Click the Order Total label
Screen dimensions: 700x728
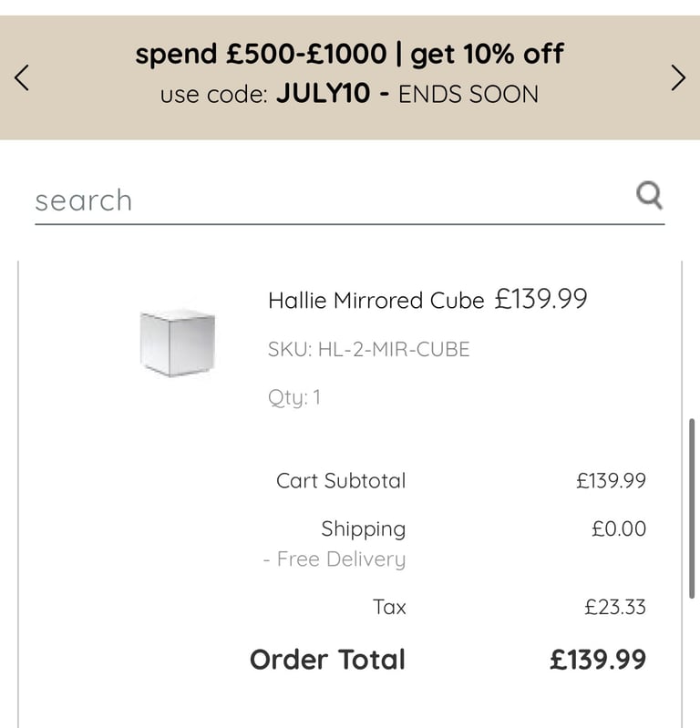(328, 660)
